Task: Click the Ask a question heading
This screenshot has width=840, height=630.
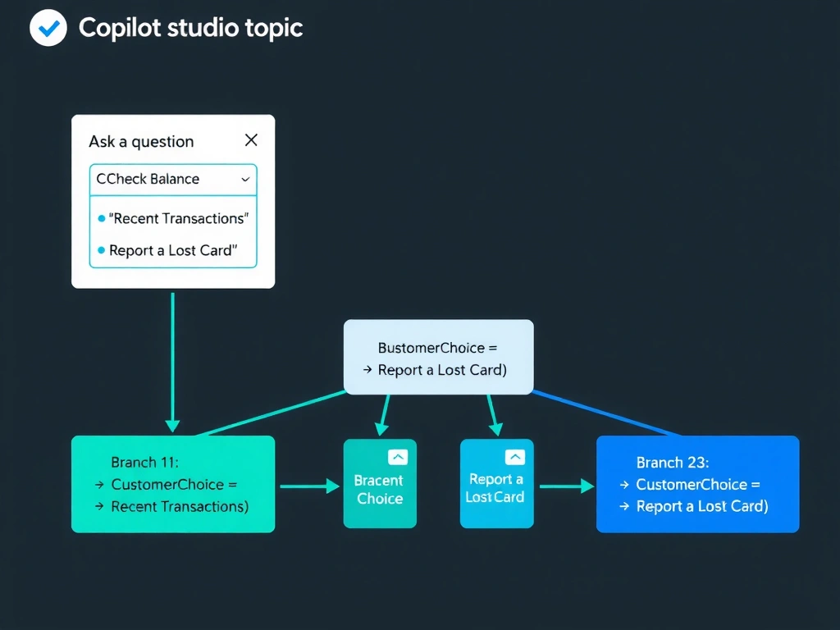Action: pyautogui.click(x=141, y=141)
